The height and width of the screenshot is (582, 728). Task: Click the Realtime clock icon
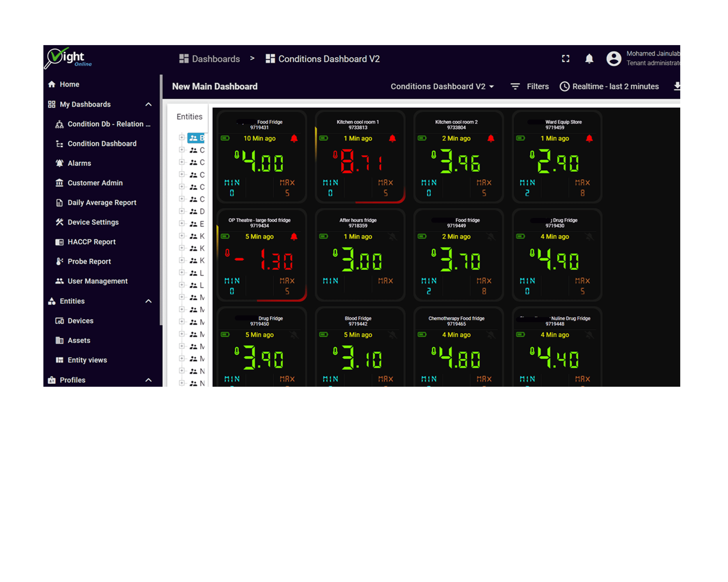coord(565,86)
